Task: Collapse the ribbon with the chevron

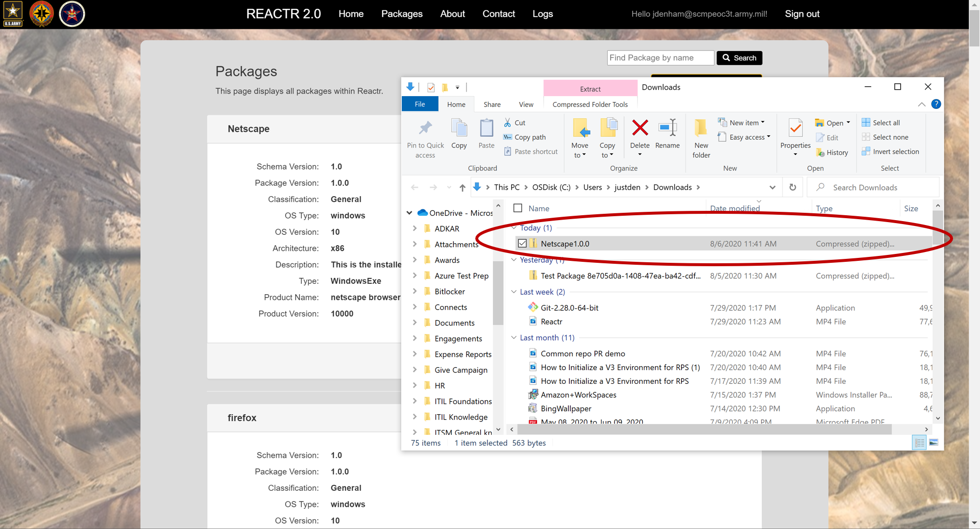Action: pos(922,104)
